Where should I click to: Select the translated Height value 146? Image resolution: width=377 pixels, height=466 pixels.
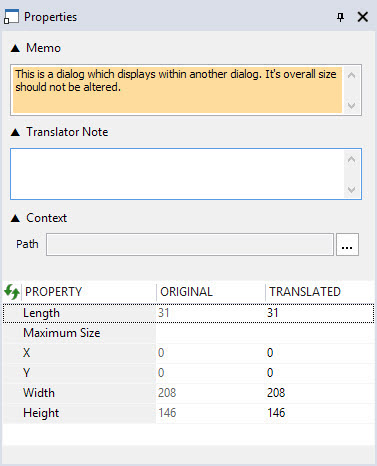pyautogui.click(x=276, y=413)
